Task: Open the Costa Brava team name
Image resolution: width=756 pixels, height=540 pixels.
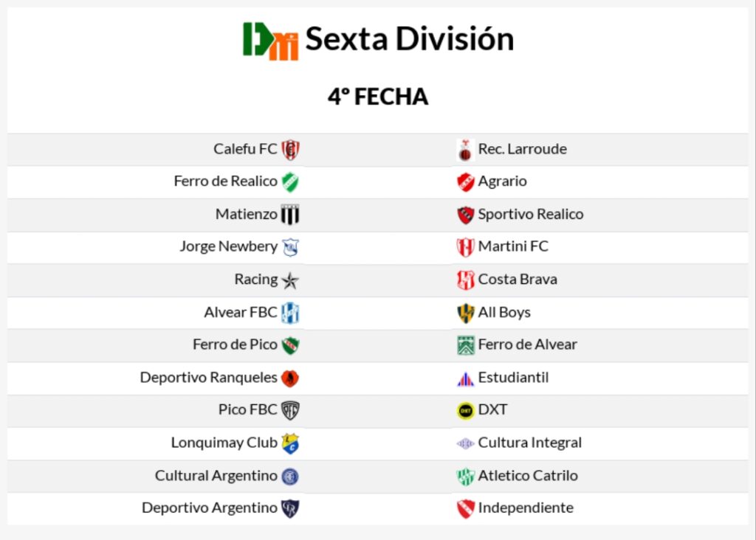Action: pos(518,280)
